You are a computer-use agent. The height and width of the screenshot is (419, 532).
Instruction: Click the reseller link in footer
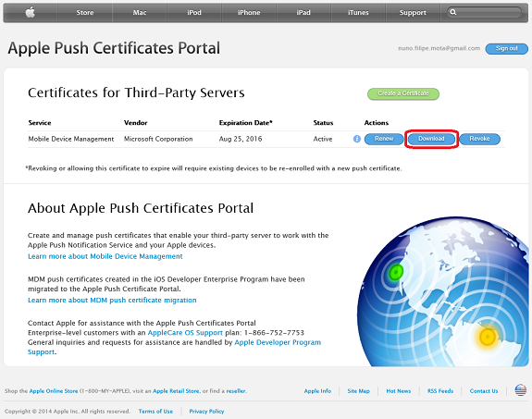pyautogui.click(x=235, y=391)
